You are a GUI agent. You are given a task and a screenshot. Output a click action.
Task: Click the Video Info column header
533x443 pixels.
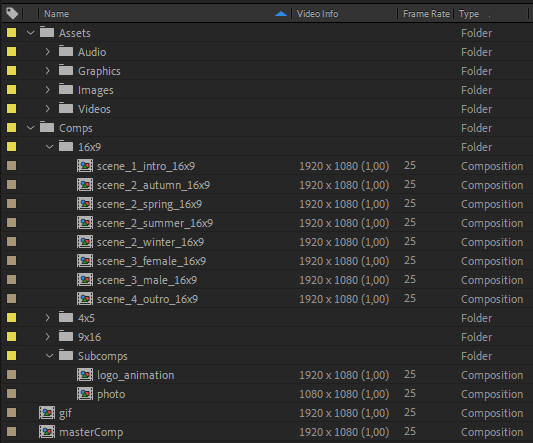[x=317, y=14]
